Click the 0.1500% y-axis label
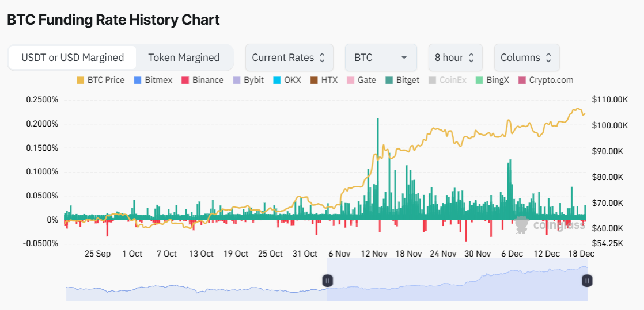 pyautogui.click(x=42, y=148)
